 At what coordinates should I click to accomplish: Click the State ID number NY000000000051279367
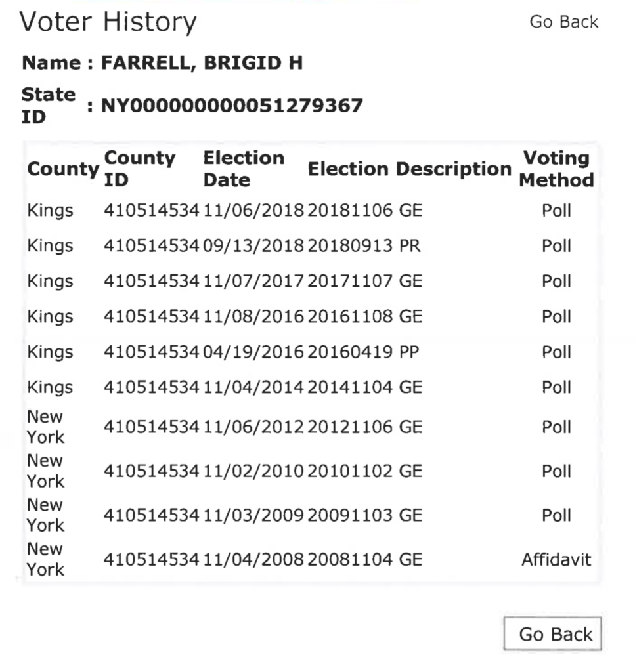pos(231,105)
